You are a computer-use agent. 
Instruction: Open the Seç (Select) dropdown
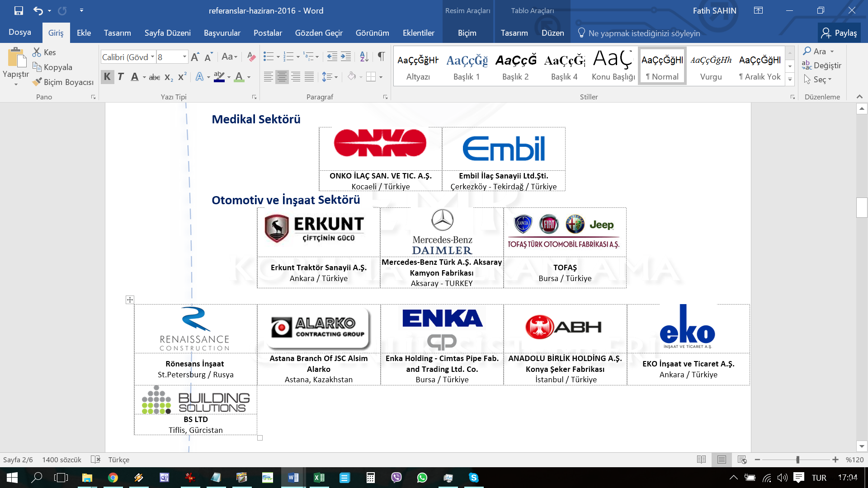818,80
